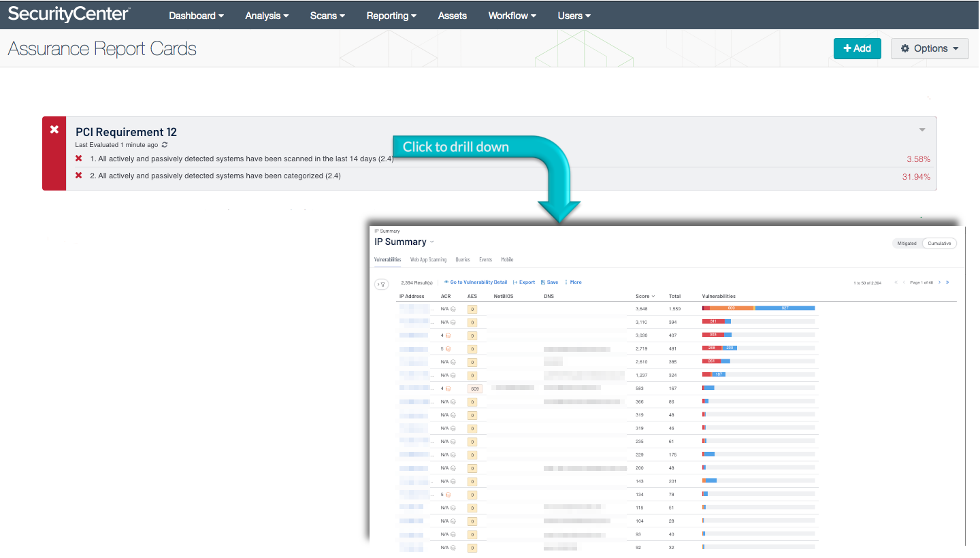This screenshot has width=980, height=558.
Task: Click the PCI Requirement 12 title
Action: click(x=126, y=132)
